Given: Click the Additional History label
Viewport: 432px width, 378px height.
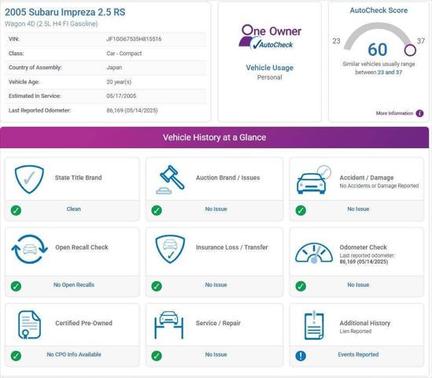Looking at the screenshot, I should coord(365,323).
